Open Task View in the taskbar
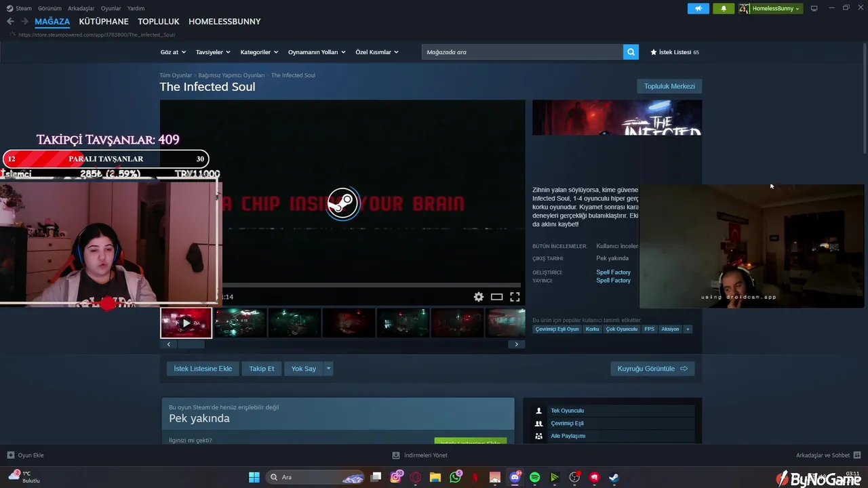868x488 pixels. coord(376,477)
